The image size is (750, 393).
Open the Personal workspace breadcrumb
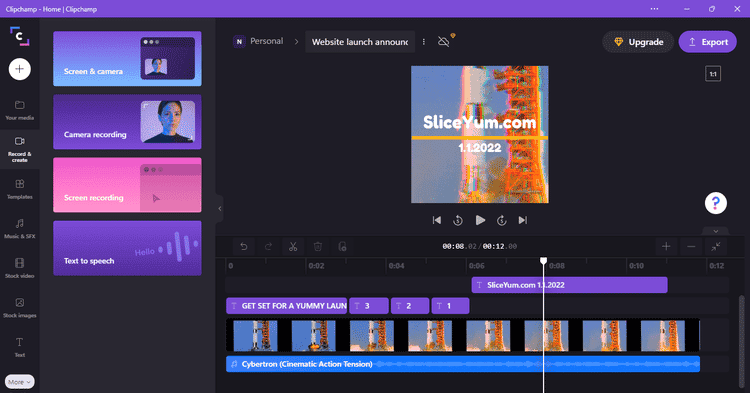(x=258, y=42)
